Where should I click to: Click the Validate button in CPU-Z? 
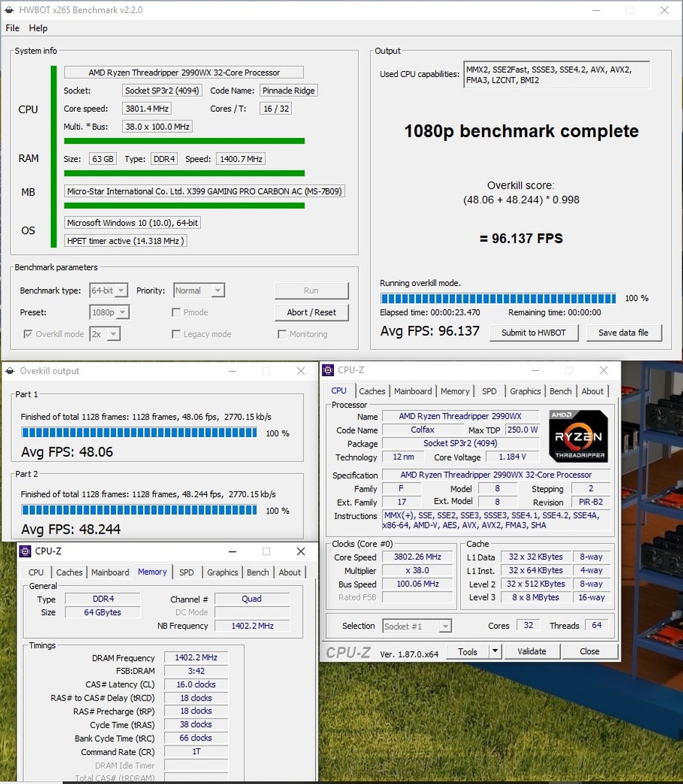click(531, 651)
